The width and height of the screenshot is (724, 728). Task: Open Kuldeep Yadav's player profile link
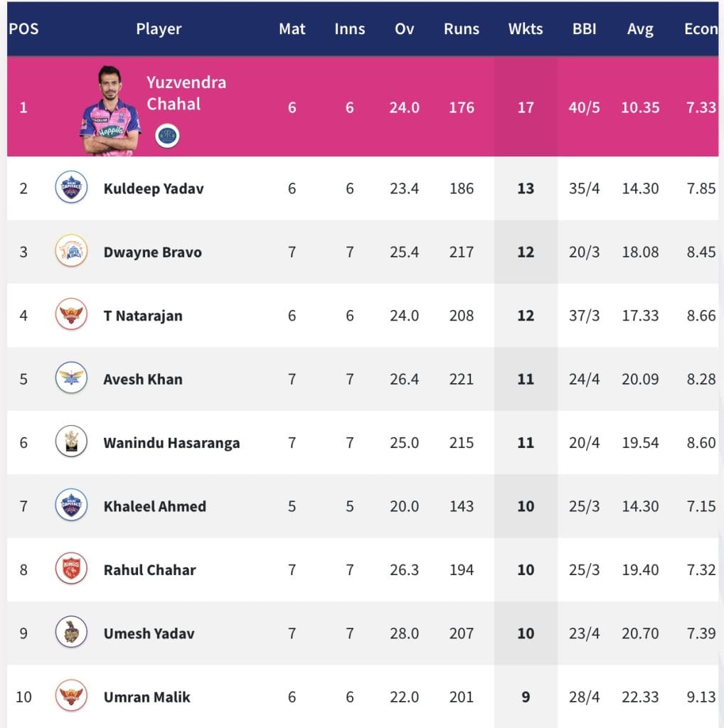(154, 188)
